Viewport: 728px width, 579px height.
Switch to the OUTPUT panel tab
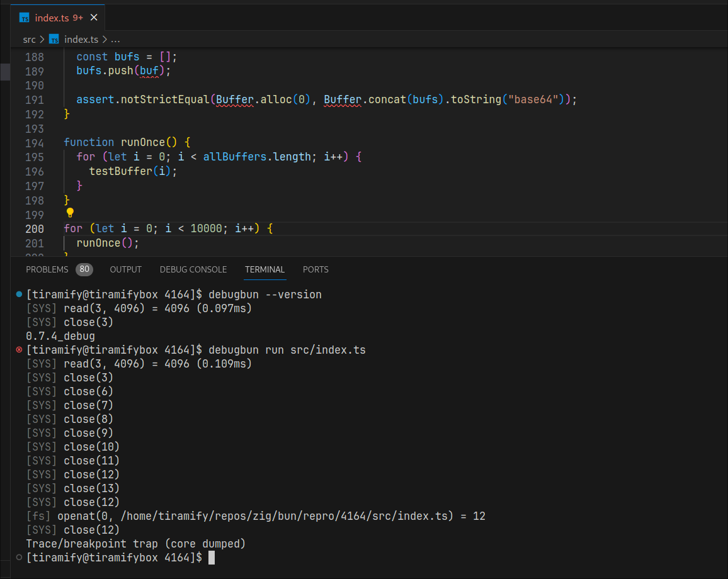pyautogui.click(x=125, y=269)
